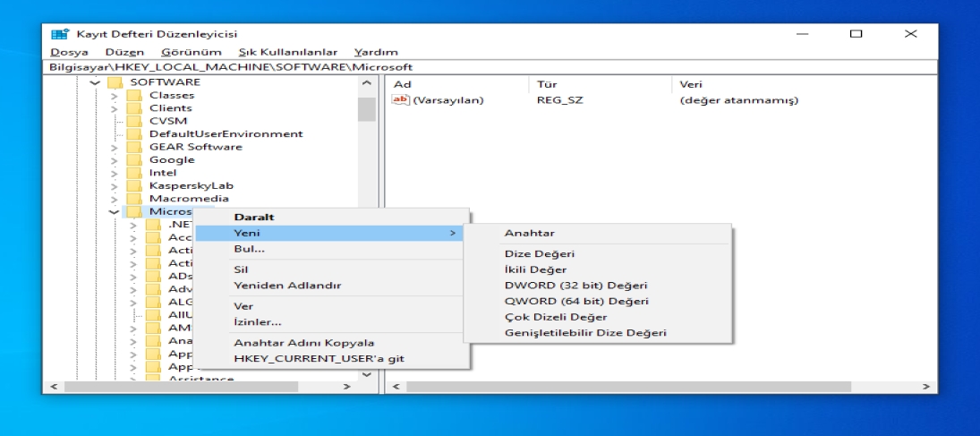Viewport: 980px width, 436px height.
Task: Open the Görünüm menu
Action: tap(192, 52)
